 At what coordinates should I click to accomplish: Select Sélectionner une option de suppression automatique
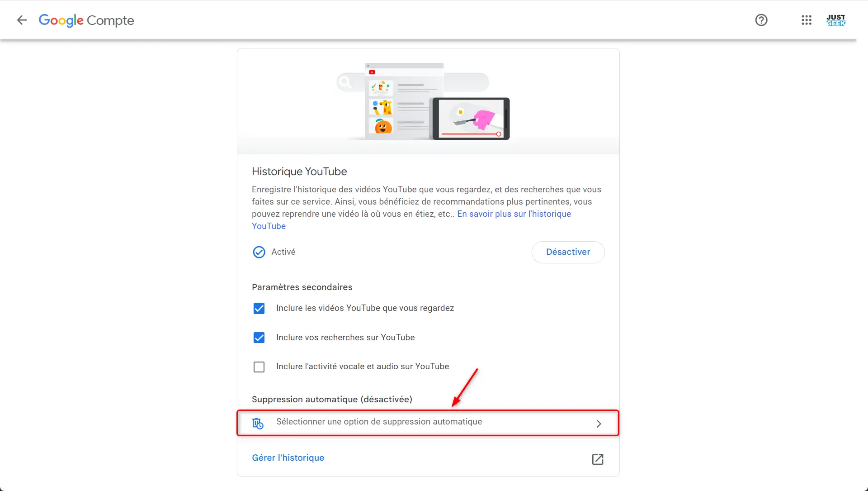pos(428,423)
